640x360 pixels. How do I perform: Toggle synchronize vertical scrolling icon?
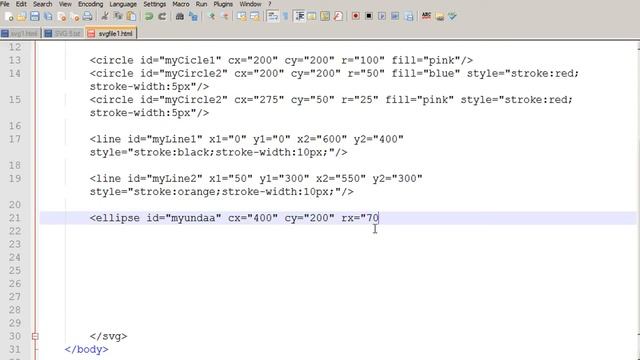pyautogui.click(x=242, y=16)
